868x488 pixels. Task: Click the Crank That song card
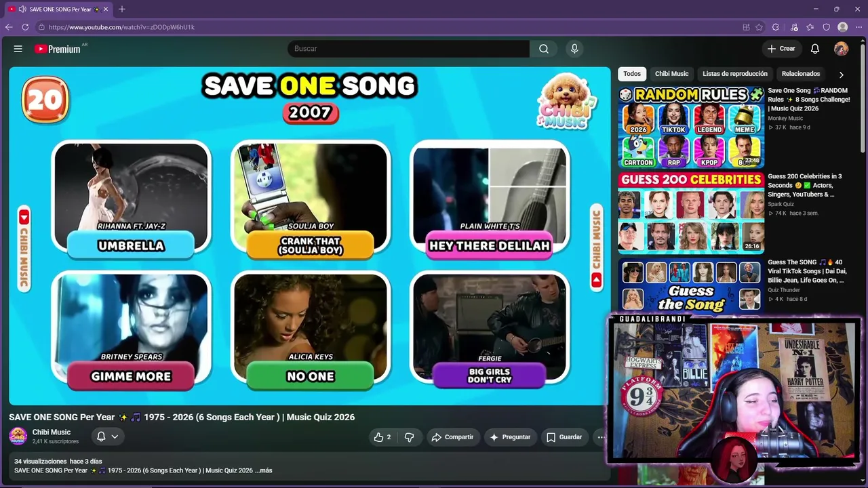[310, 199]
